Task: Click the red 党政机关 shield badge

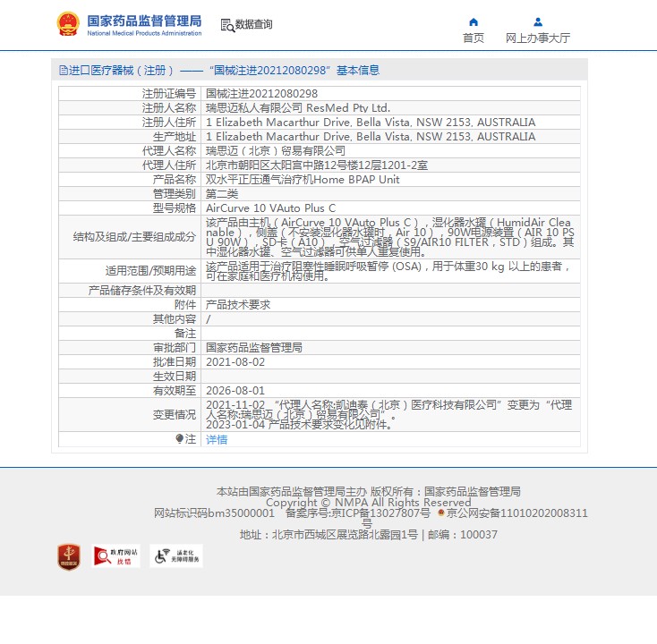Action: coord(69,556)
